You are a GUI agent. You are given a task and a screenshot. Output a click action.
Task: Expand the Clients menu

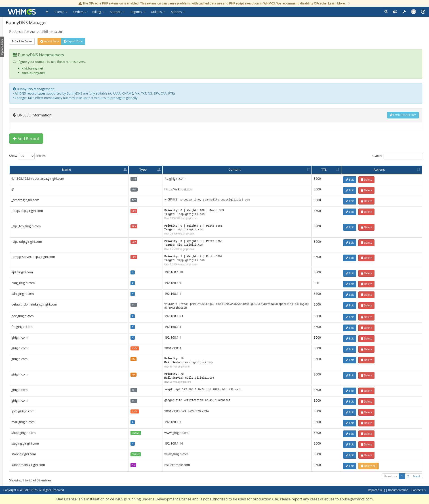click(x=61, y=12)
